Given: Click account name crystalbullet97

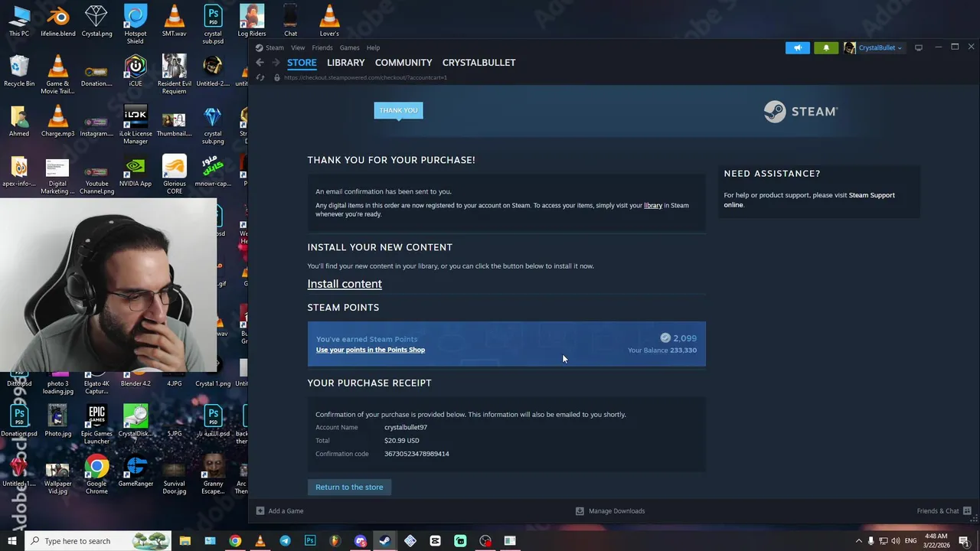Looking at the screenshot, I should pyautogui.click(x=406, y=428).
